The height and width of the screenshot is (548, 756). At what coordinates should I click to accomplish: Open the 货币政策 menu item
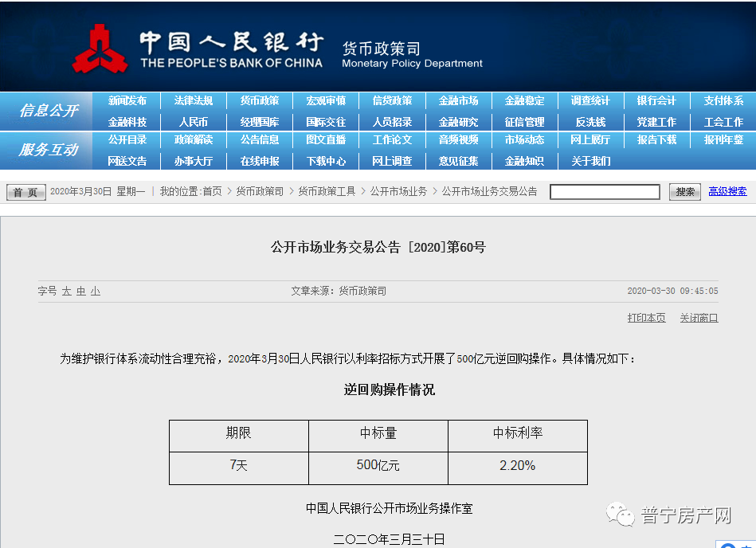click(x=260, y=100)
